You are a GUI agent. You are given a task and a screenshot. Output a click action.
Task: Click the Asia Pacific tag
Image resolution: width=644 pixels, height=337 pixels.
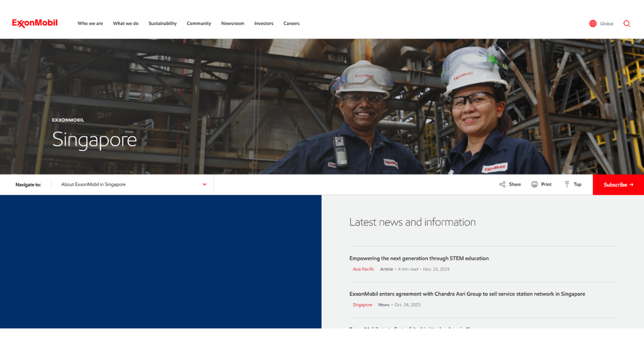click(x=363, y=269)
